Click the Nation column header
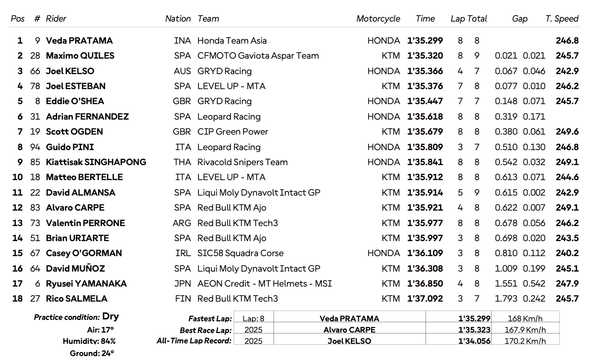592x364 pixels. (x=178, y=19)
